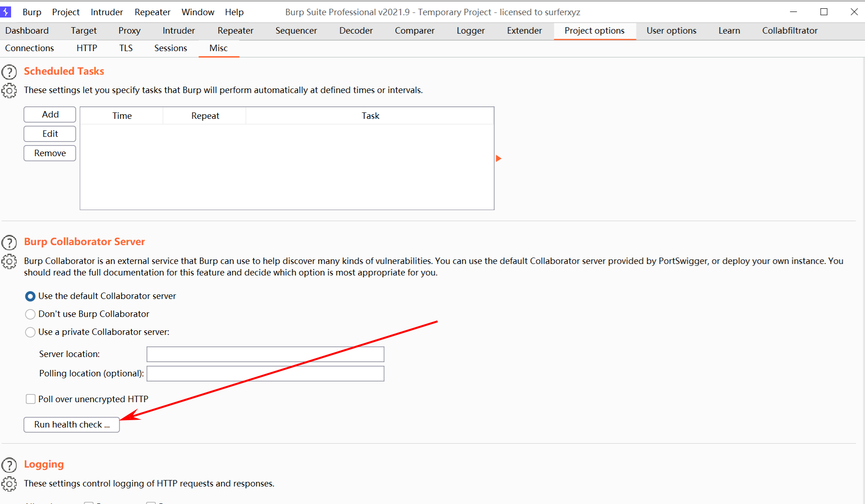Image resolution: width=865 pixels, height=504 pixels.
Task: Click the Scheduled Tasks heading
Action: (64, 71)
